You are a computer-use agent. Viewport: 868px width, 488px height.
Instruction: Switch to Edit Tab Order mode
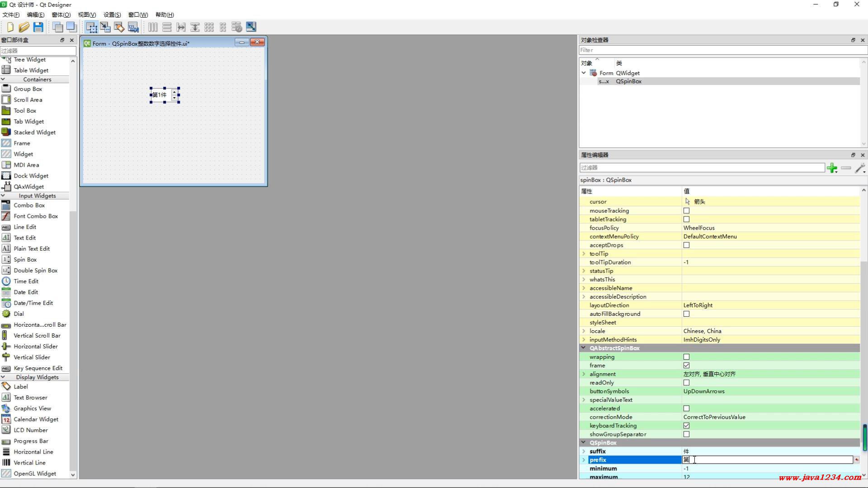click(x=133, y=27)
